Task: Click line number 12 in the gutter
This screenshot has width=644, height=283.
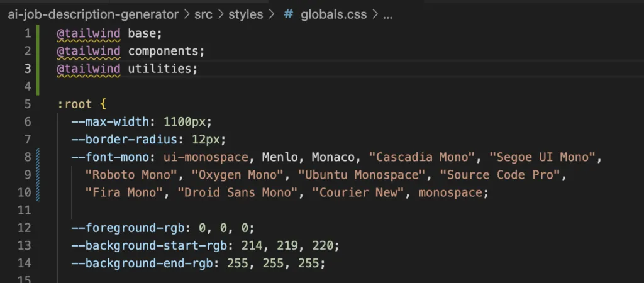Action: point(24,228)
